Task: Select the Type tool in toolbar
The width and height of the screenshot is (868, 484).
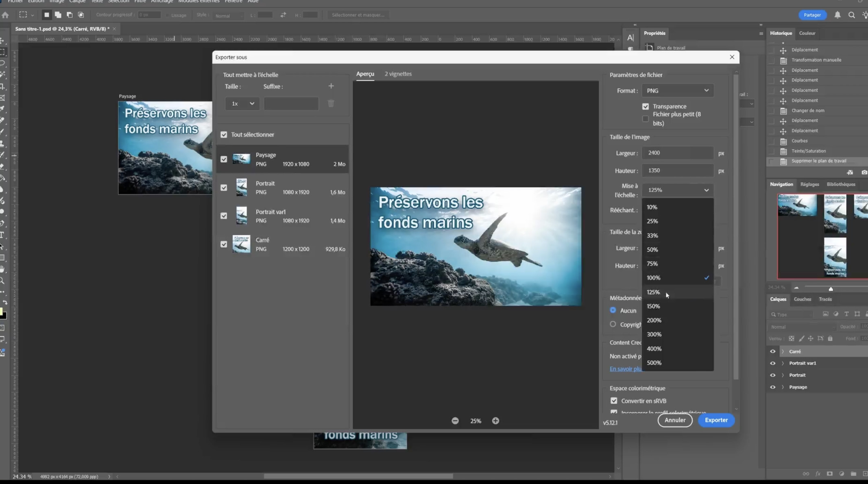Action: pos(2,235)
